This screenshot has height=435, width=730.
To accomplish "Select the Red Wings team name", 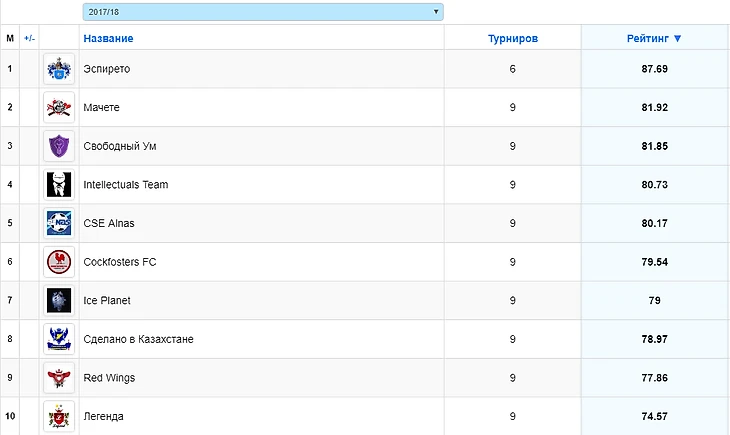I will (x=109, y=378).
